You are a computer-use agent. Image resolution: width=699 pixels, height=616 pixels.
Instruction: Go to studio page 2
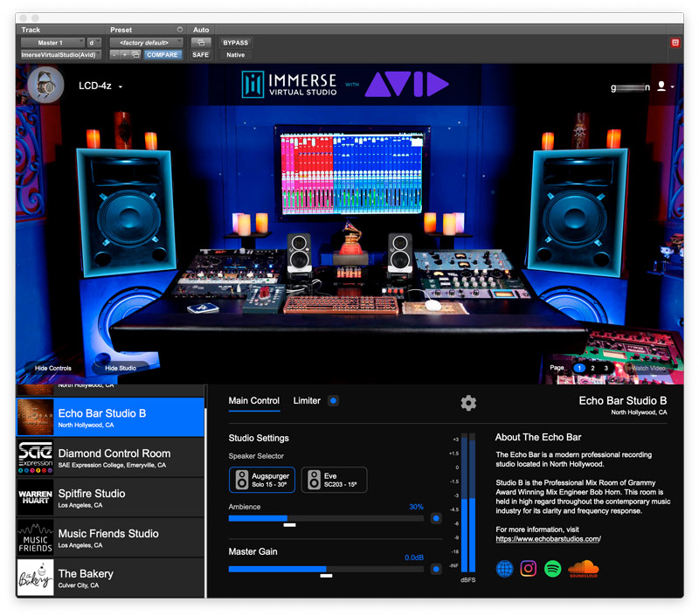[592, 368]
